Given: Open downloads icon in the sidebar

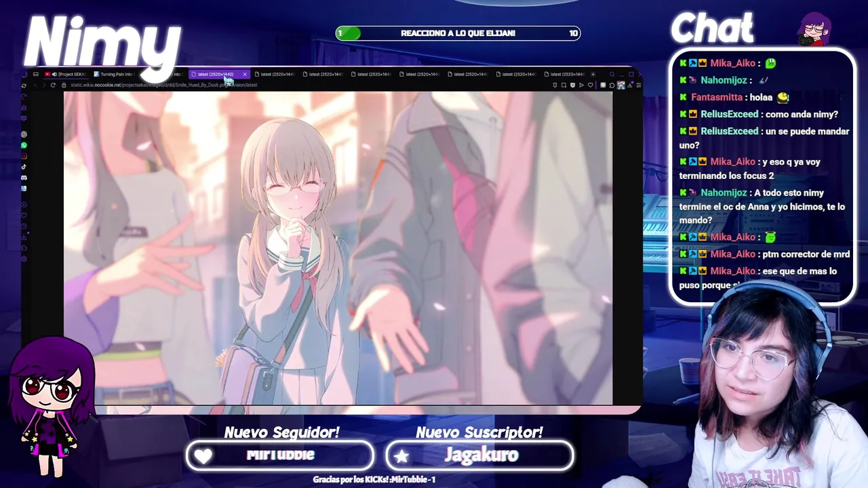Looking at the screenshot, I should [x=24, y=237].
